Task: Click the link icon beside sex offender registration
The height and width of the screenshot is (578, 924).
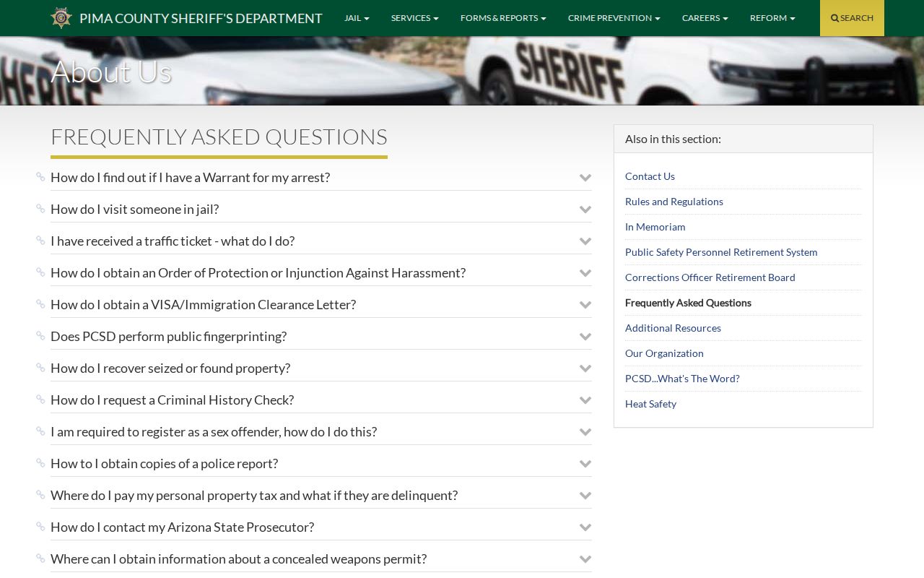Action: click(x=40, y=431)
